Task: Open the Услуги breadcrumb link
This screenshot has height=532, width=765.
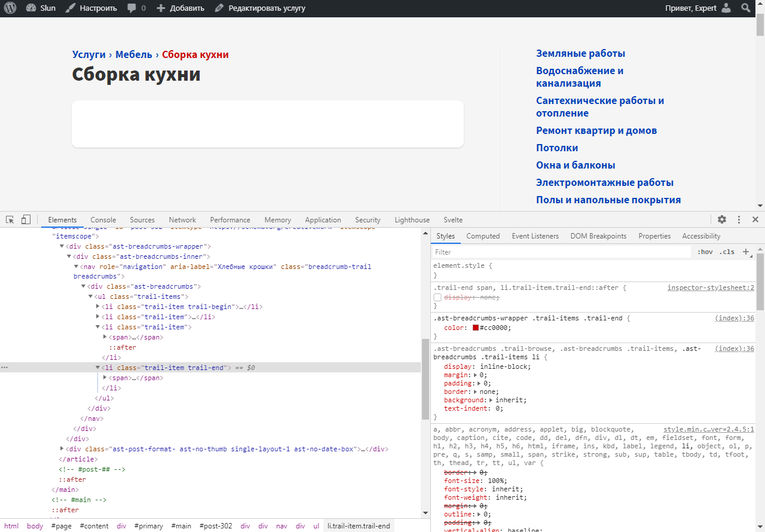Action: [x=89, y=54]
